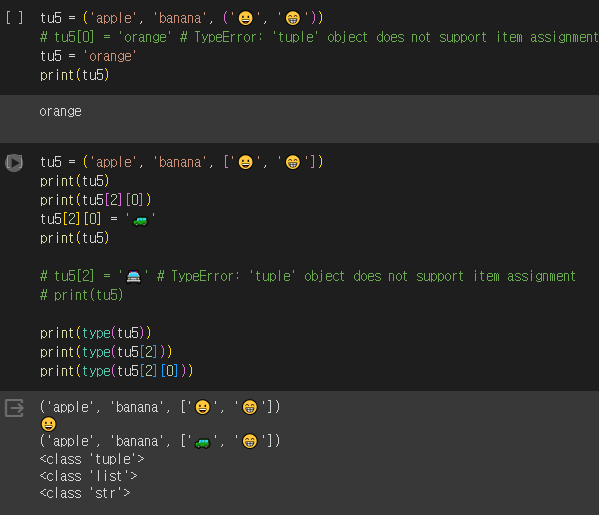Click the car emoji assignment line tu5[2][0]
The height and width of the screenshot is (515, 599).
click(x=98, y=219)
